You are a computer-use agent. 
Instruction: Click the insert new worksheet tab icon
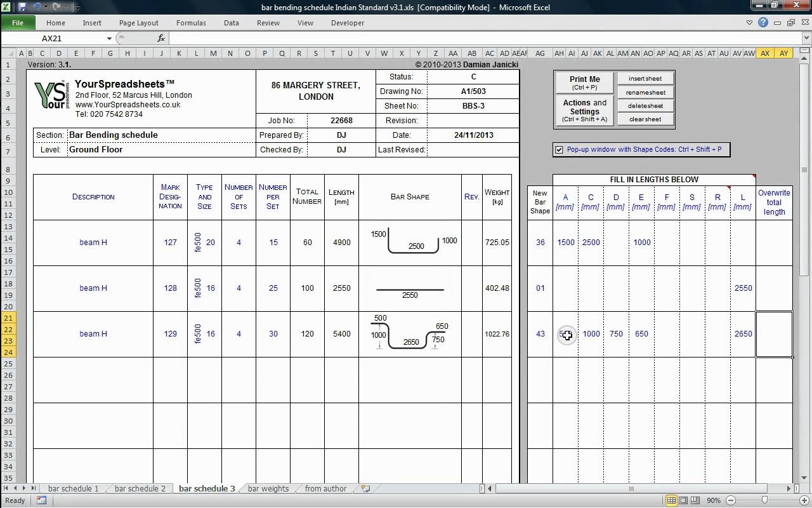pyautogui.click(x=365, y=489)
